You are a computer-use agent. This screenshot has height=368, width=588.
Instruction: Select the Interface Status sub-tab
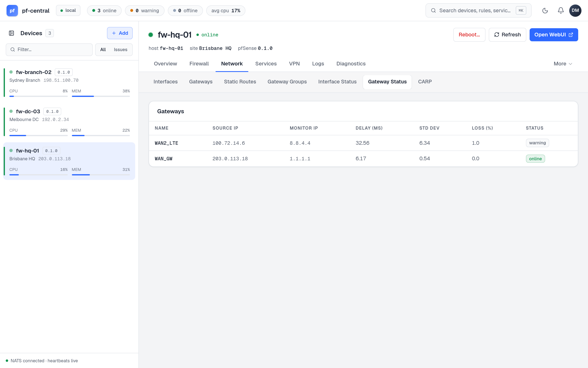(337, 82)
